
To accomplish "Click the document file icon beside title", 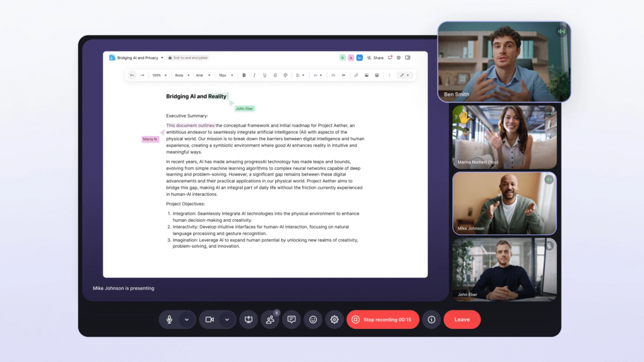I will [x=112, y=58].
